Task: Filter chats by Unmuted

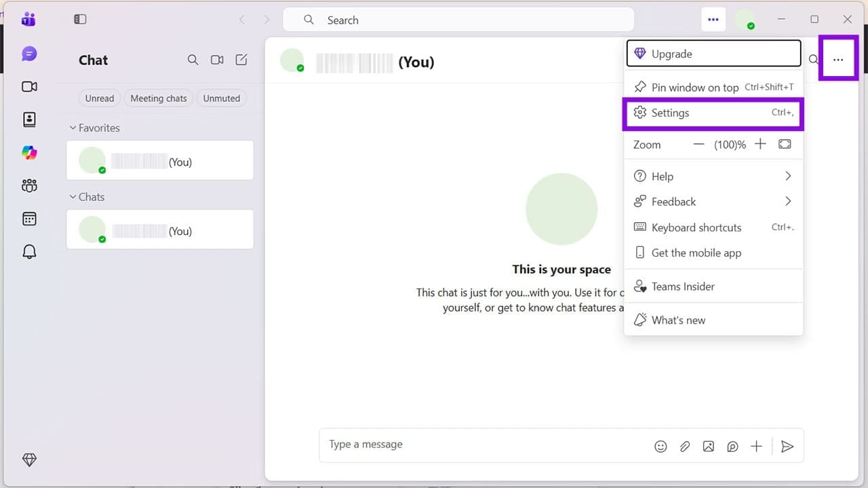Action: (222, 98)
